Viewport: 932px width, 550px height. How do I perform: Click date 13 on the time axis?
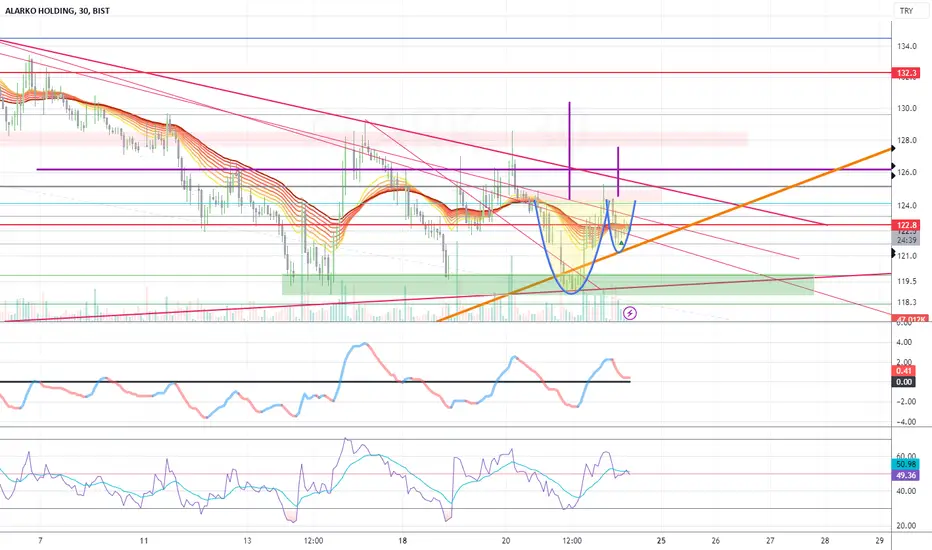[247, 541]
